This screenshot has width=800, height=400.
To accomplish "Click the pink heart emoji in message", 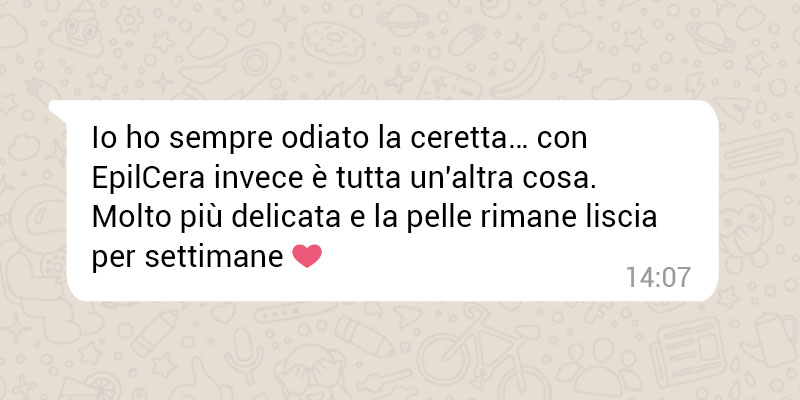I will pyautogui.click(x=307, y=256).
